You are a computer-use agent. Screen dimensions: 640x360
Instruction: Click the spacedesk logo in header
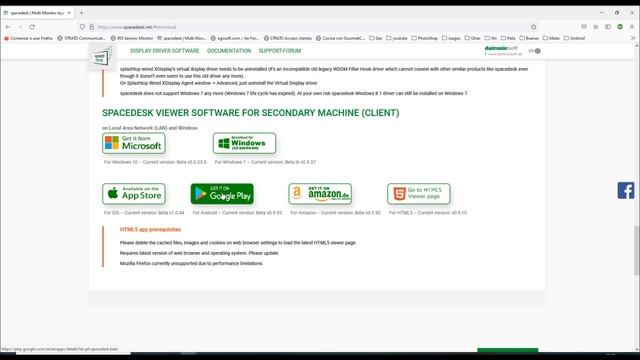pos(101,57)
